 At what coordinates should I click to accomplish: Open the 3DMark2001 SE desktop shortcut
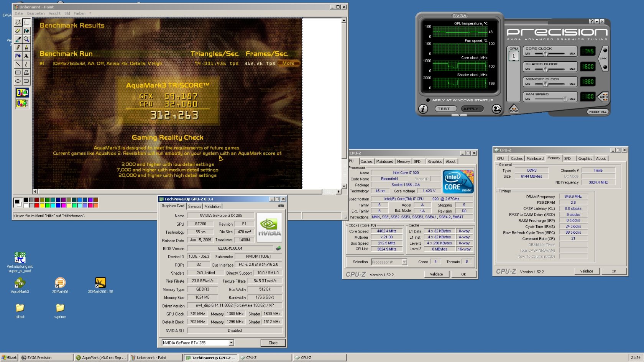[x=100, y=286]
